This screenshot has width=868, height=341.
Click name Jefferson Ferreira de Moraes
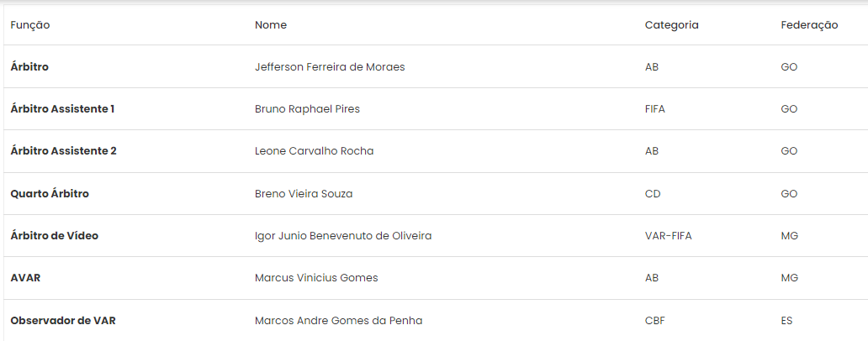(x=330, y=67)
